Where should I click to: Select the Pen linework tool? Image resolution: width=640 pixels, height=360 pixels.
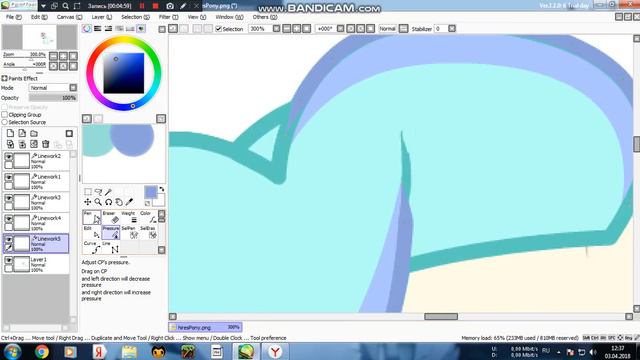pos(92,218)
